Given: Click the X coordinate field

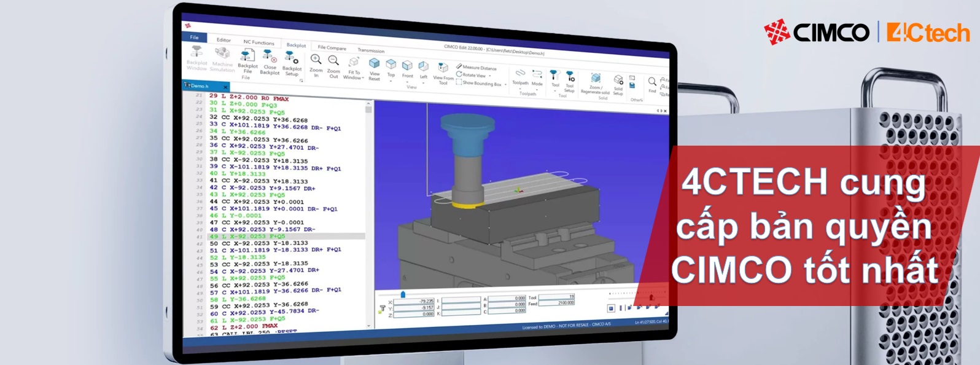Looking at the screenshot, I should coord(414,301).
